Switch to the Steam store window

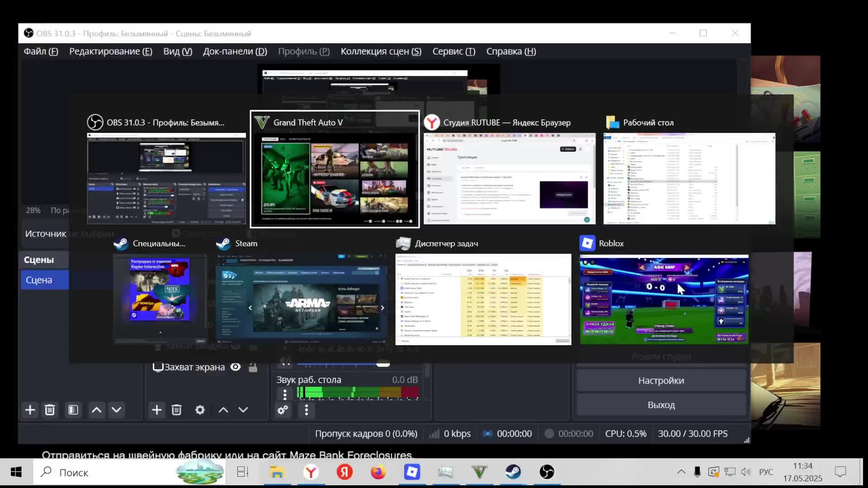[x=302, y=291]
